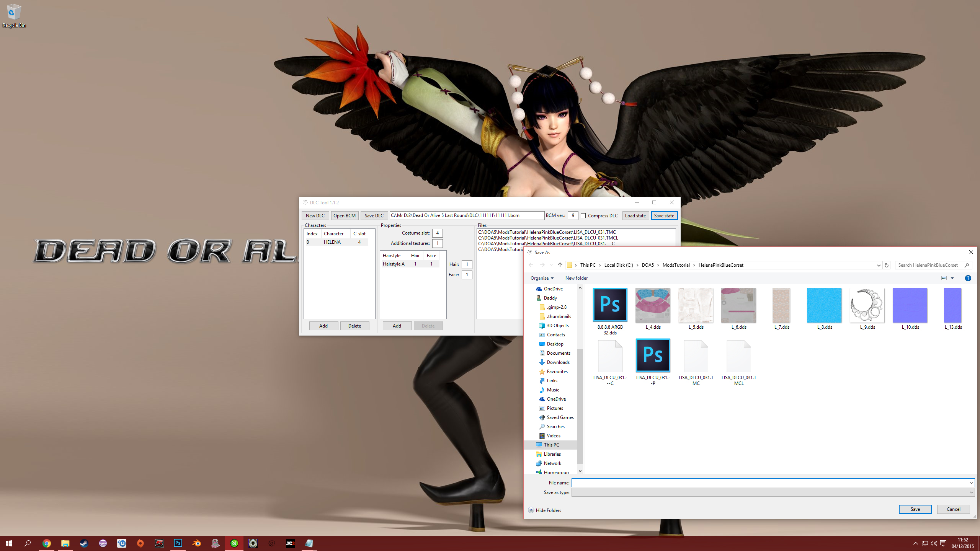Select the LISA_DLCU_031.---C file icon
Screen dimensions: 980x551
tap(610, 356)
